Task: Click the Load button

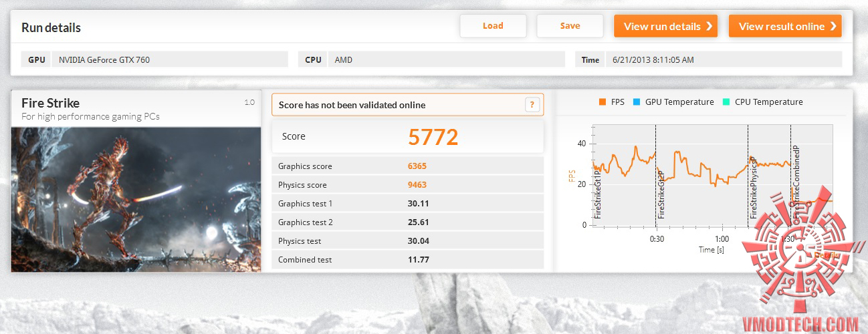Action: [x=493, y=26]
